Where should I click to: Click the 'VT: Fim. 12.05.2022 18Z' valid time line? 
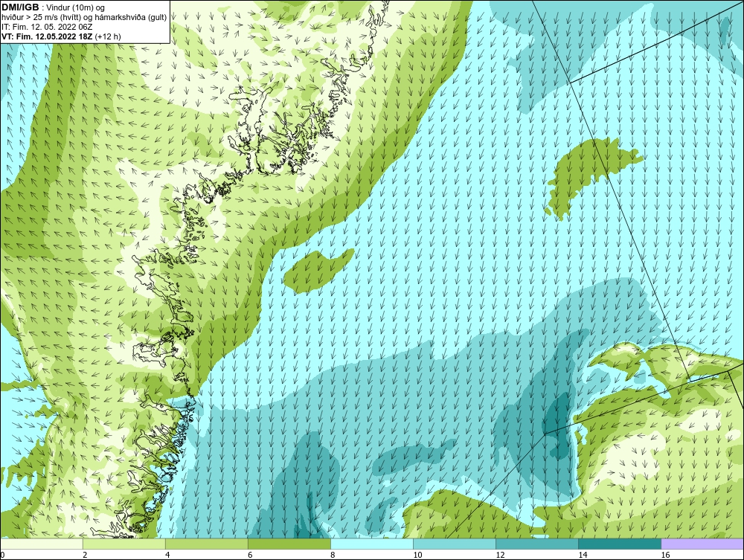[x=47, y=36]
